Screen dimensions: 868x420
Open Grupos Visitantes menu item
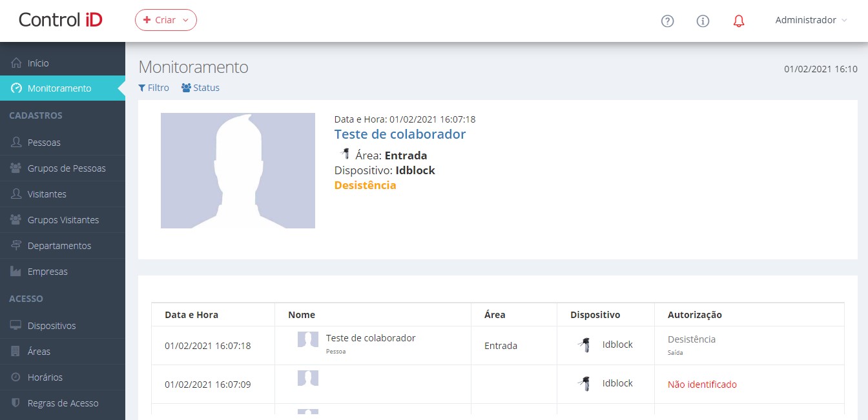[x=63, y=220]
